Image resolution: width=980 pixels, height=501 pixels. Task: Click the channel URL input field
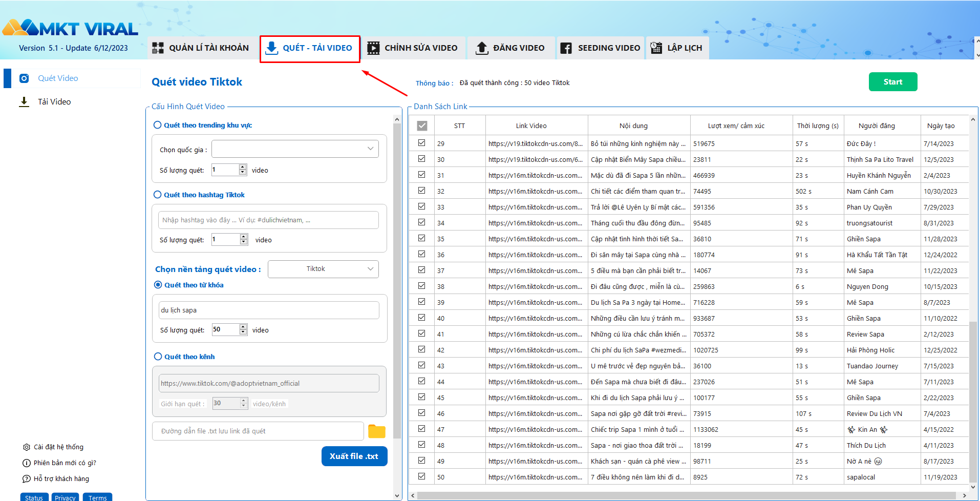click(269, 383)
